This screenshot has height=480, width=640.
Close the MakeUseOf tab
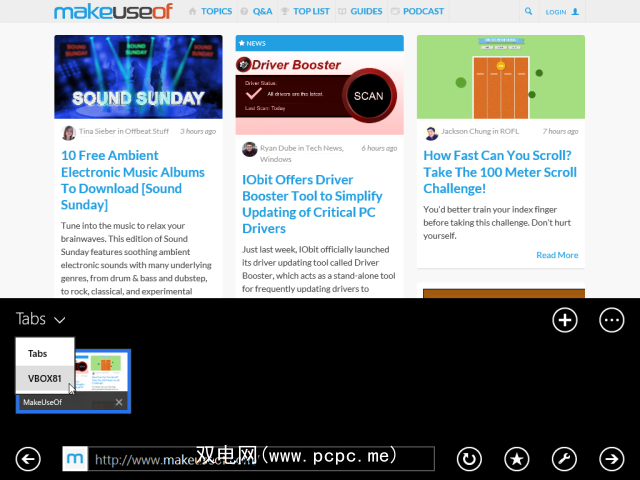point(119,402)
